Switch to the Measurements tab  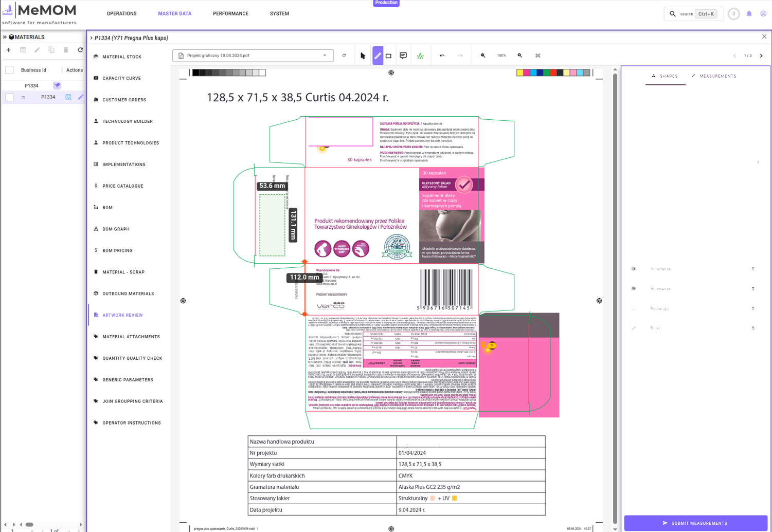point(714,76)
